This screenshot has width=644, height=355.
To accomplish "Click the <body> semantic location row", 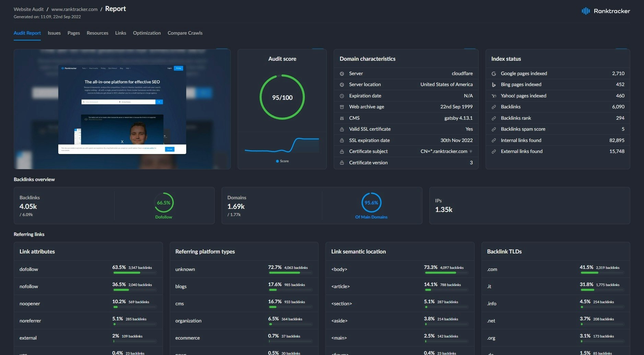I will coord(400,269).
